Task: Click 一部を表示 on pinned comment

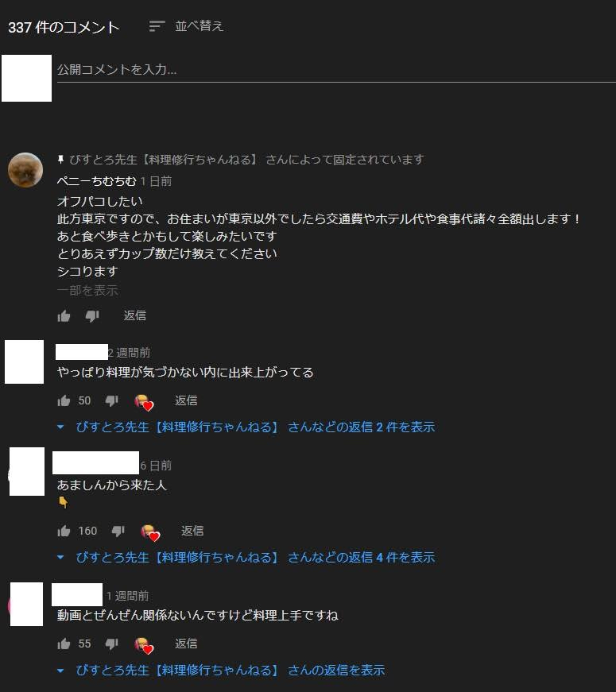Action: click(87, 291)
